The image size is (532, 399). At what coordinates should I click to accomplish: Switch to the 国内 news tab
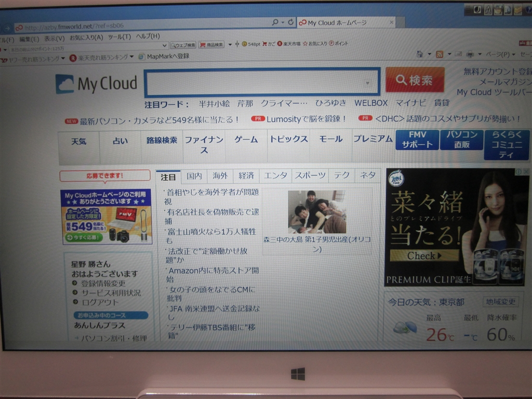tap(194, 176)
